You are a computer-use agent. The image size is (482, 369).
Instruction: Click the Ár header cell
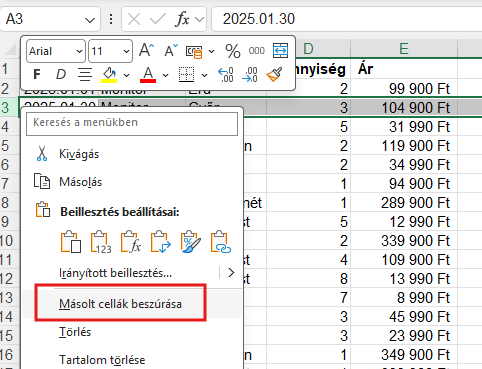(x=404, y=69)
